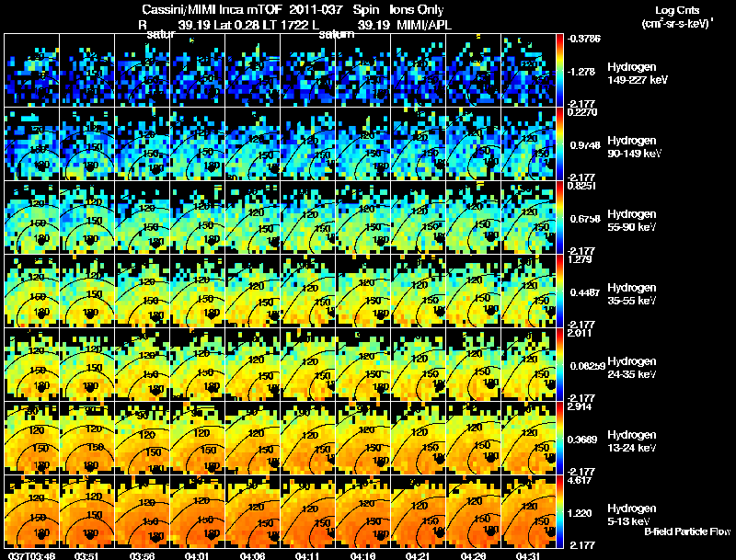
Task: Click the '037T03:46' time axis label
Action: [x=32, y=555]
